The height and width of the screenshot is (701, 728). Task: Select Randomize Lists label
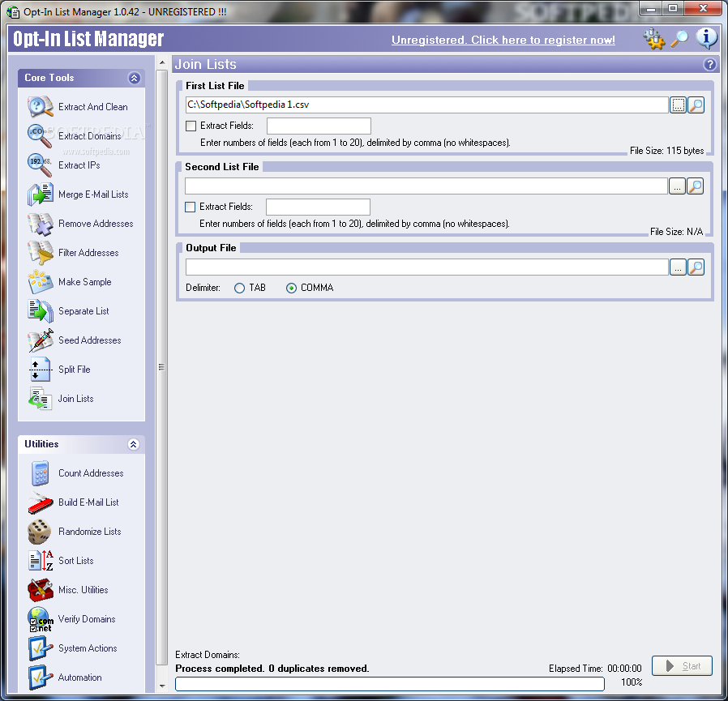(90, 532)
